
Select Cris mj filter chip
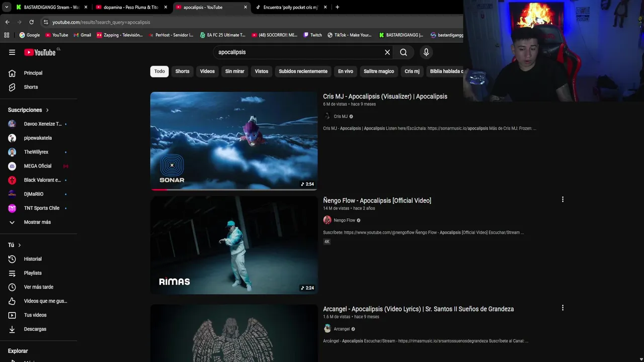412,71
